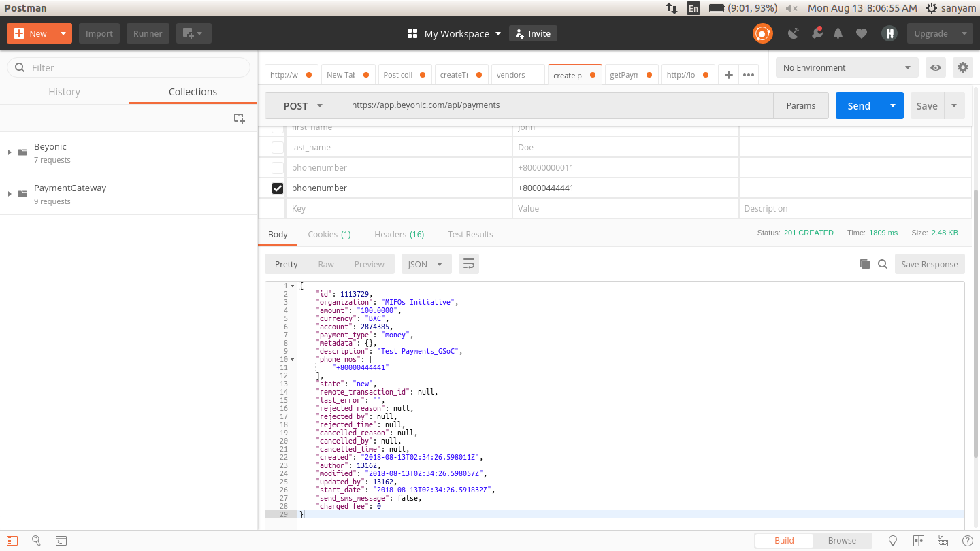Open the Send button dropdown arrow
Viewport: 980px width, 551px height.
click(x=893, y=105)
